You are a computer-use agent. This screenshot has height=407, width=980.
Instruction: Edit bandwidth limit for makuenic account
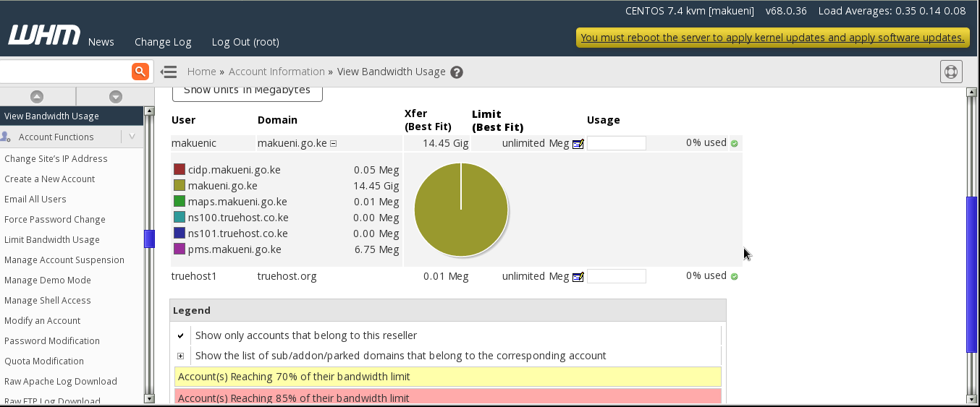578,144
